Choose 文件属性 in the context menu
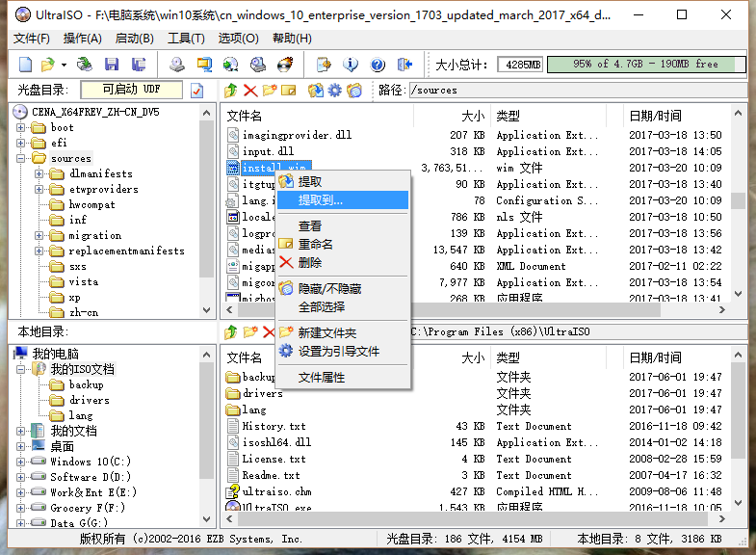Screen dimensions: 756x555 343,377
